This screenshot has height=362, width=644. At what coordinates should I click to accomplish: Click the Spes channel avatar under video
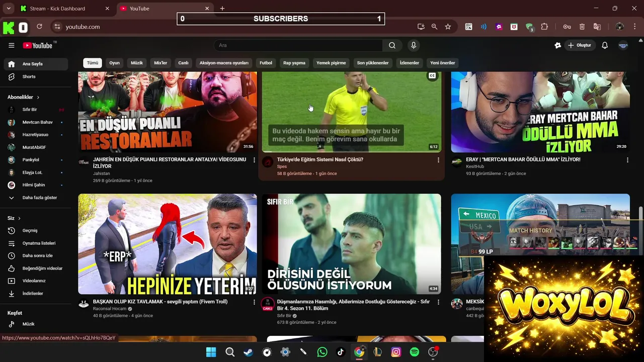point(268,162)
